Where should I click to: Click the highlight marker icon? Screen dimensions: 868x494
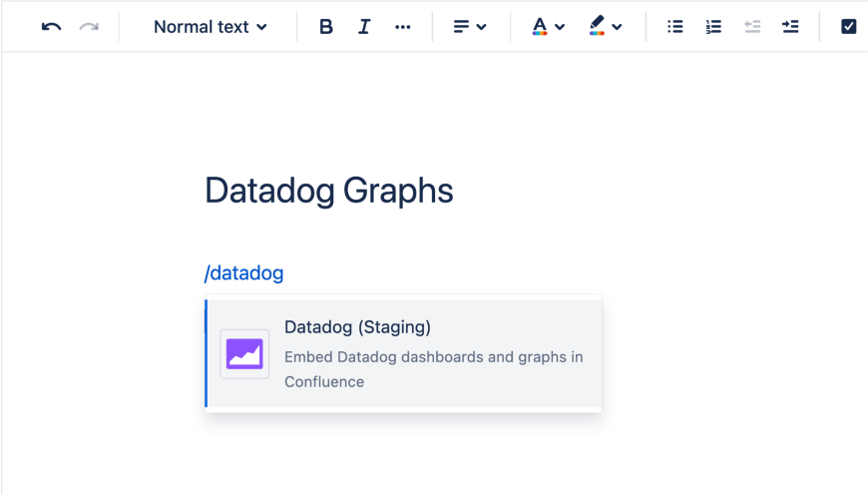(597, 27)
